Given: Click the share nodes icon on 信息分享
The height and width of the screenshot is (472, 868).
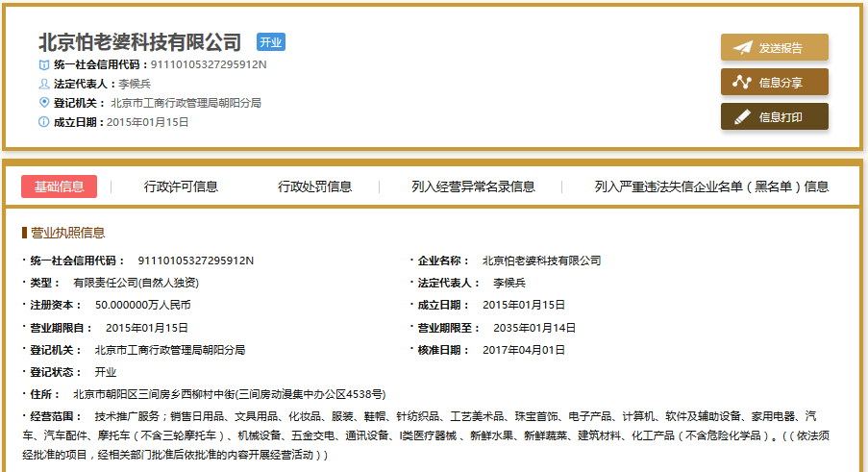Looking at the screenshot, I should [742, 83].
